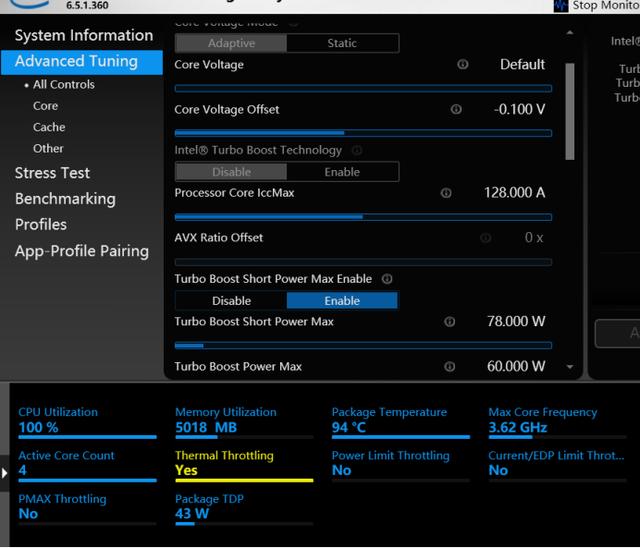This screenshot has width=640, height=548.
Task: Enable Turbo Boost Short Power Max
Action: (x=342, y=301)
